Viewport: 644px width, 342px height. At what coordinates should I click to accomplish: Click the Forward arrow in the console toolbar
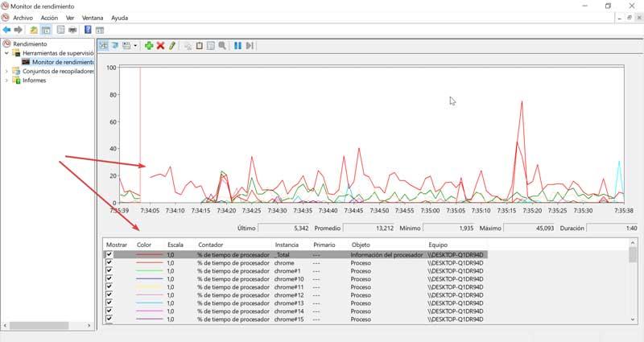tap(18, 30)
